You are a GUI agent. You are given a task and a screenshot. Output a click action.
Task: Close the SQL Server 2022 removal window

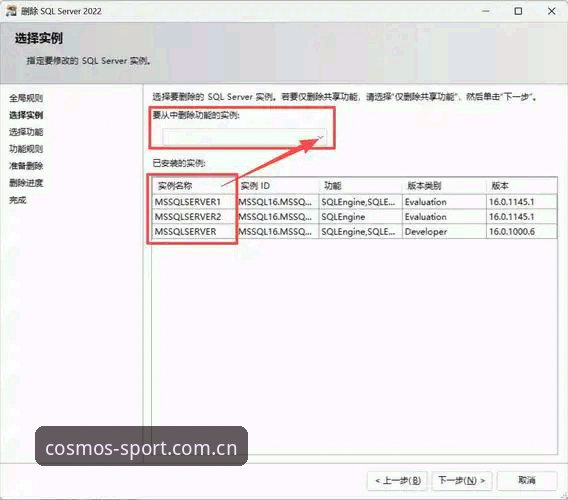pos(552,11)
